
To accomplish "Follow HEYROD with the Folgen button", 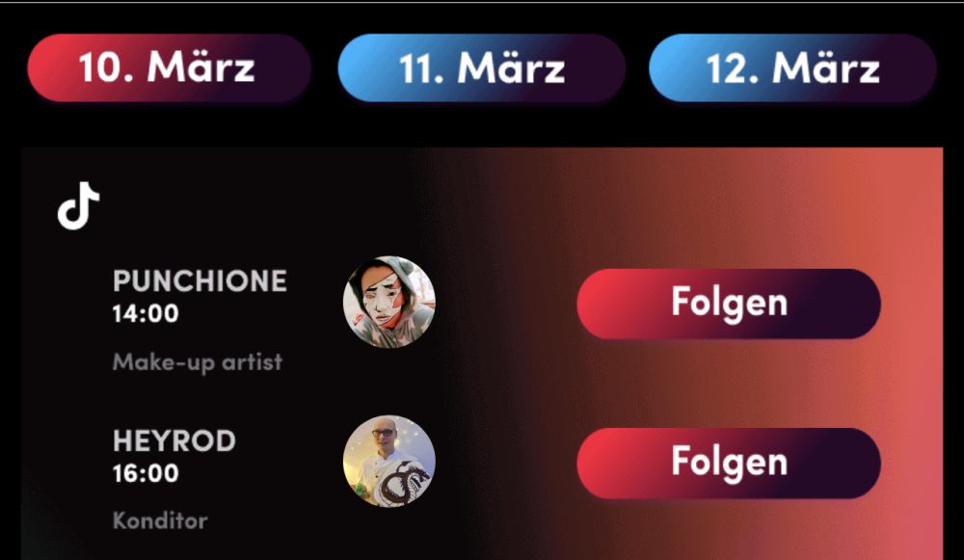I will point(729,463).
